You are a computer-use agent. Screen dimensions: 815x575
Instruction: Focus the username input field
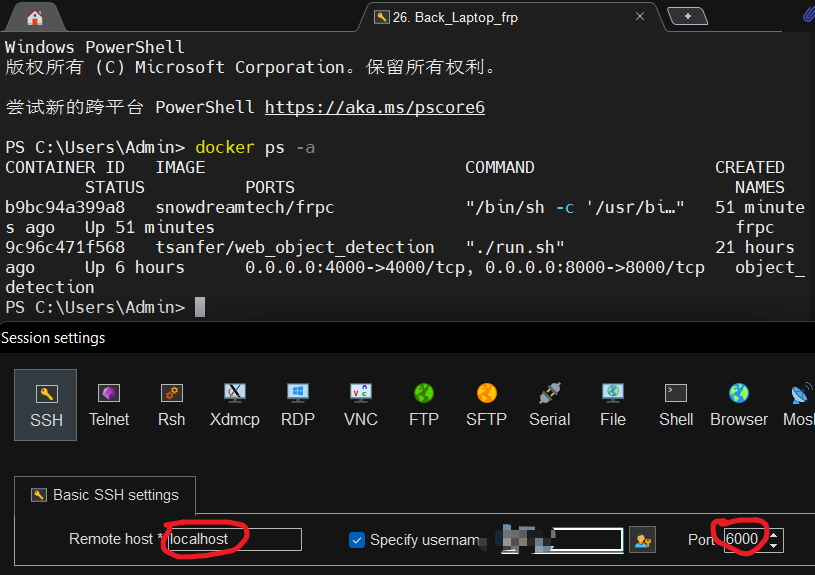point(562,540)
